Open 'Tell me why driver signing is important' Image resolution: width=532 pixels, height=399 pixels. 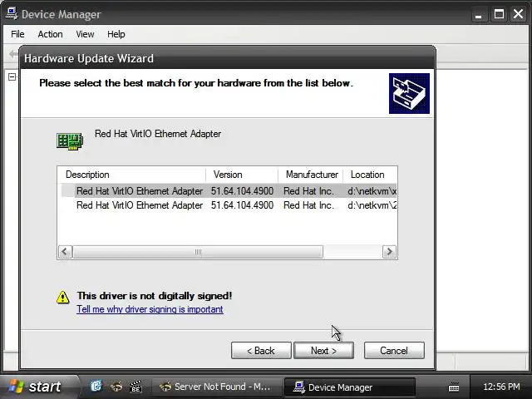[150, 309]
